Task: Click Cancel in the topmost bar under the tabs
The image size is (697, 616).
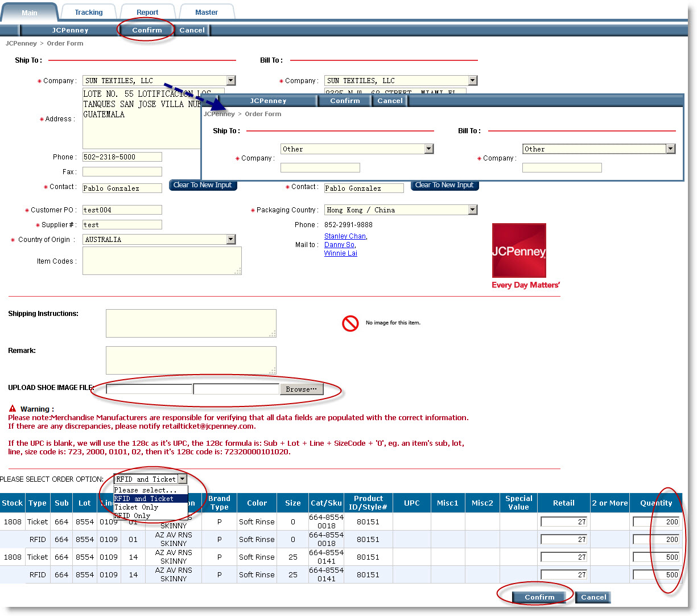Action: pyautogui.click(x=192, y=30)
